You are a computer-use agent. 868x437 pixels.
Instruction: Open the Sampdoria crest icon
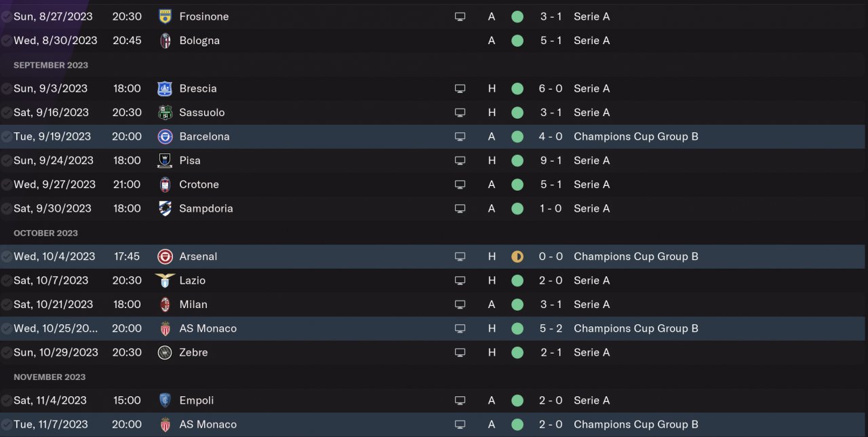165,208
